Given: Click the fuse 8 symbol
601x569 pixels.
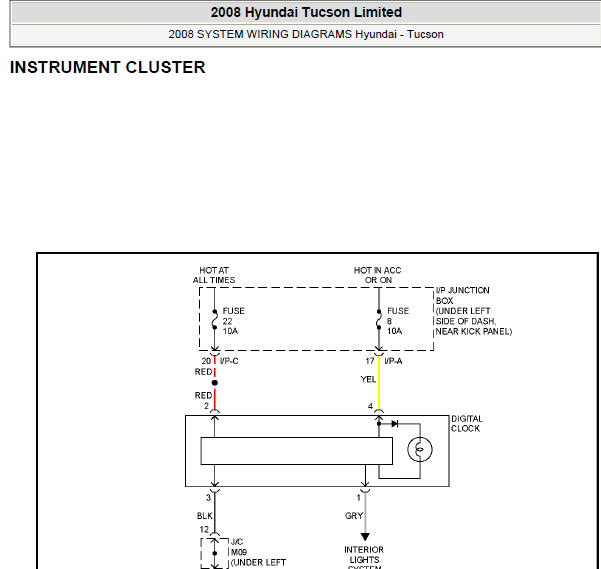Looking at the screenshot, I should tap(379, 320).
